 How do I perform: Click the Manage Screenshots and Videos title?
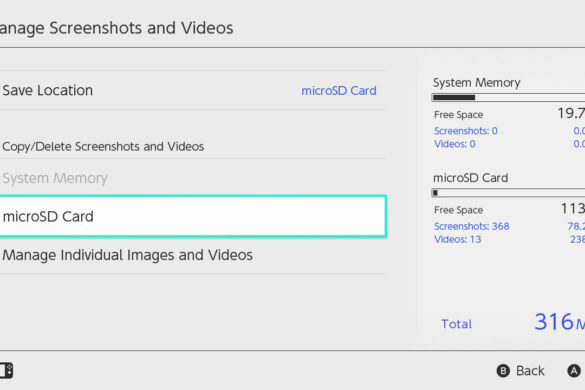click(116, 28)
